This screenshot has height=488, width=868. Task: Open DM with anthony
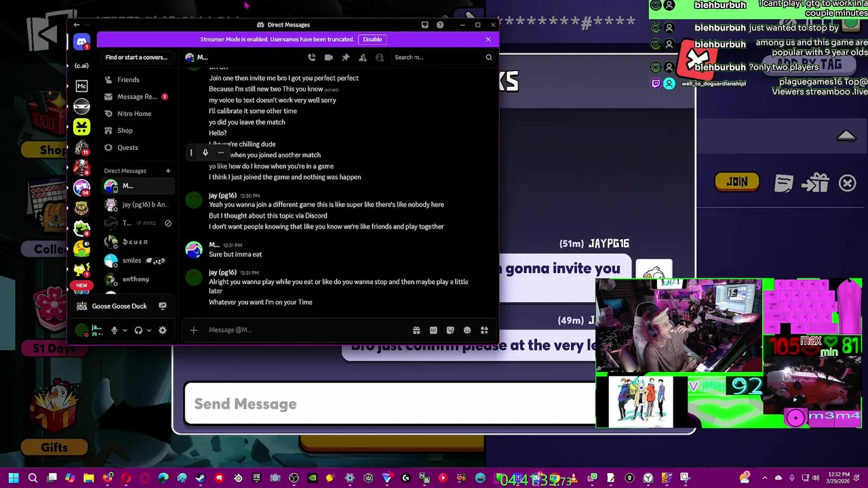click(x=137, y=279)
